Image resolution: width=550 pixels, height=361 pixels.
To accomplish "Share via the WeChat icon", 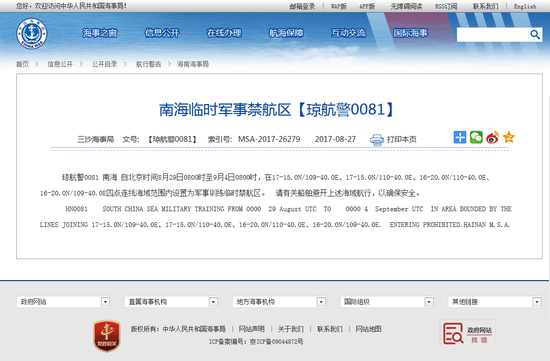I will click(476, 137).
